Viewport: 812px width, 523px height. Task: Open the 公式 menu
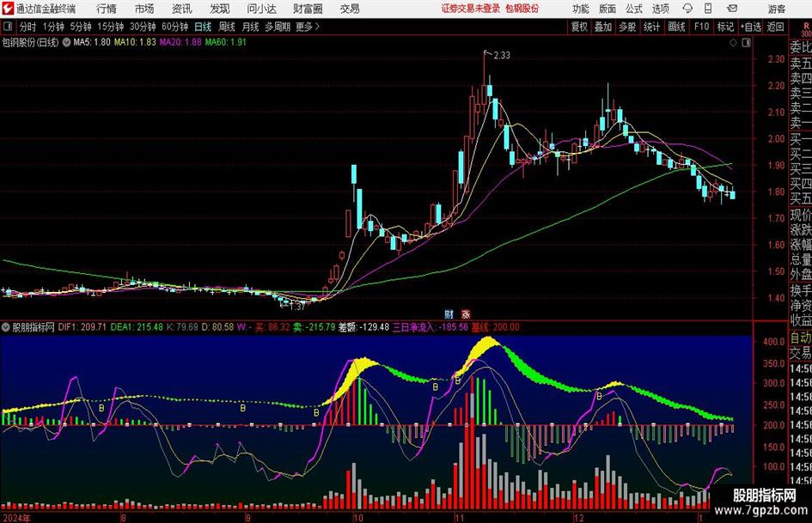[634, 9]
